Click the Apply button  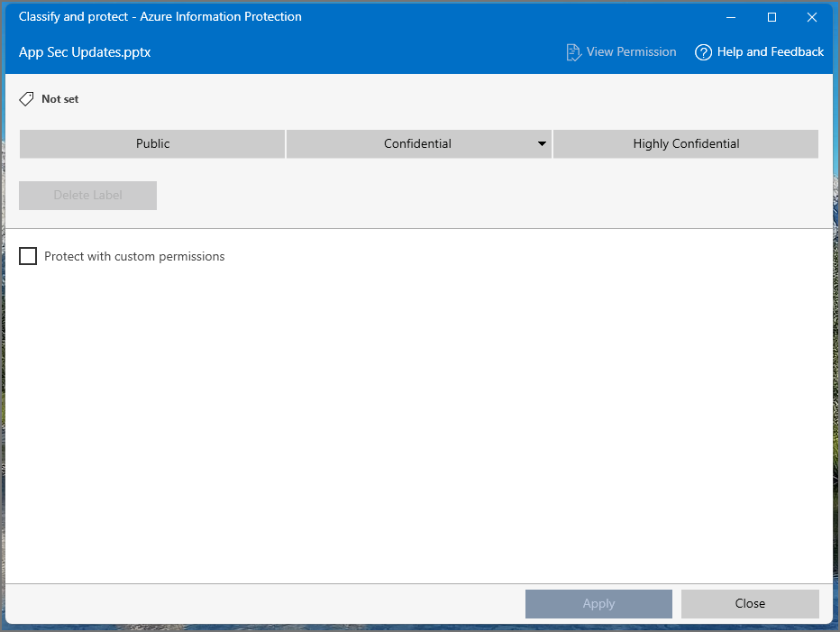(598, 603)
